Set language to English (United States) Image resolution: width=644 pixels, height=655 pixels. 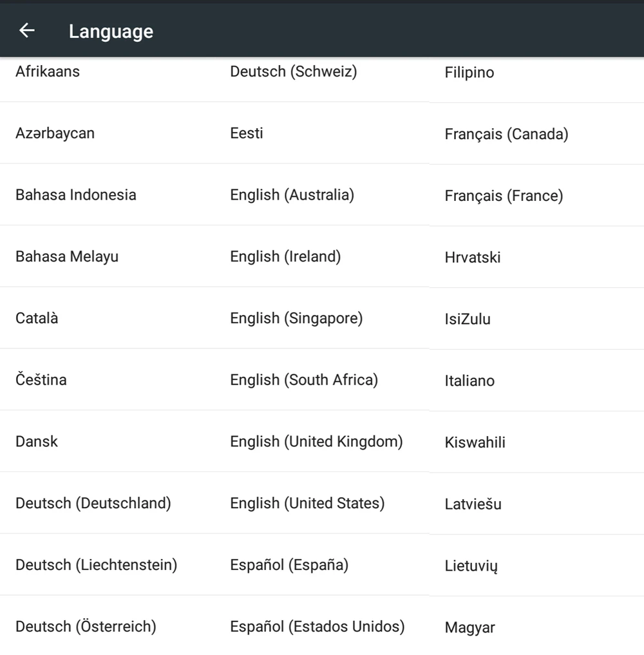click(307, 503)
